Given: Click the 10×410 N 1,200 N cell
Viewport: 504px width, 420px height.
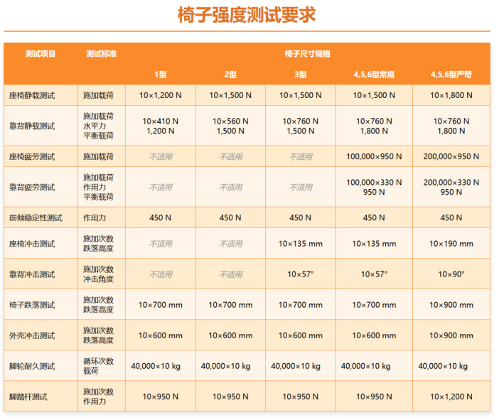Looking at the screenshot, I should coord(161,126).
